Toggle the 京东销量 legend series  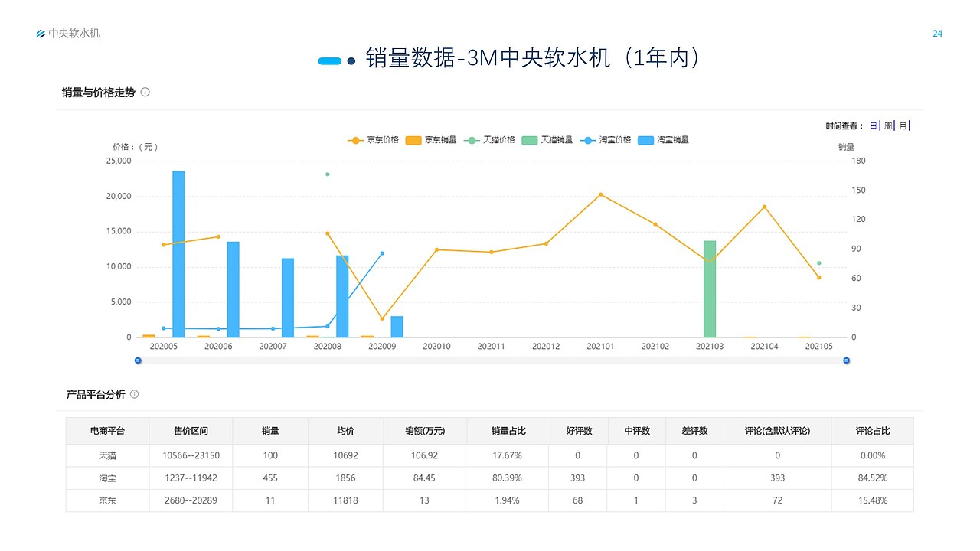[431, 140]
